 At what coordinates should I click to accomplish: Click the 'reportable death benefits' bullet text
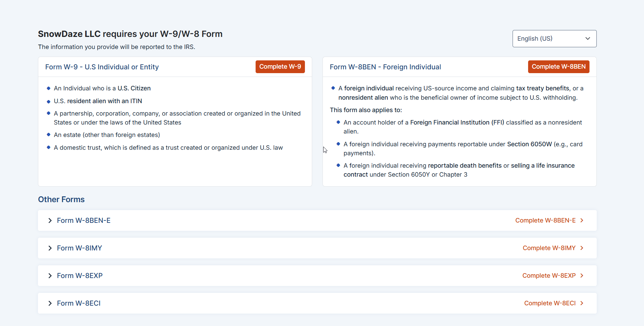(x=459, y=170)
